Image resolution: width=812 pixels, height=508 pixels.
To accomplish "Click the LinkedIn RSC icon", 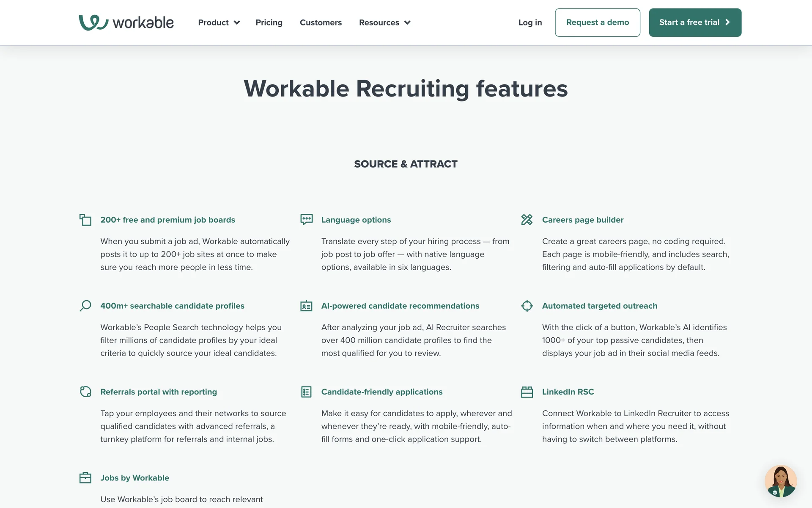I will tap(527, 392).
